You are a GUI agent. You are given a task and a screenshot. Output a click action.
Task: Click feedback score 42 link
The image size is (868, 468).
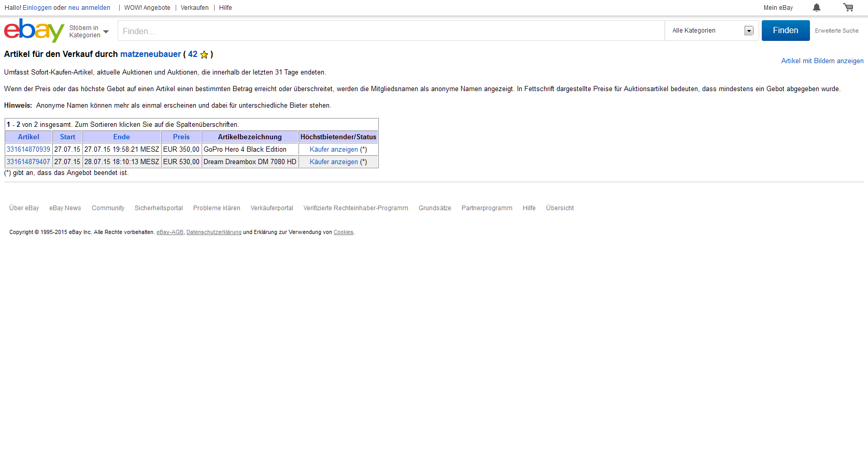pos(193,54)
